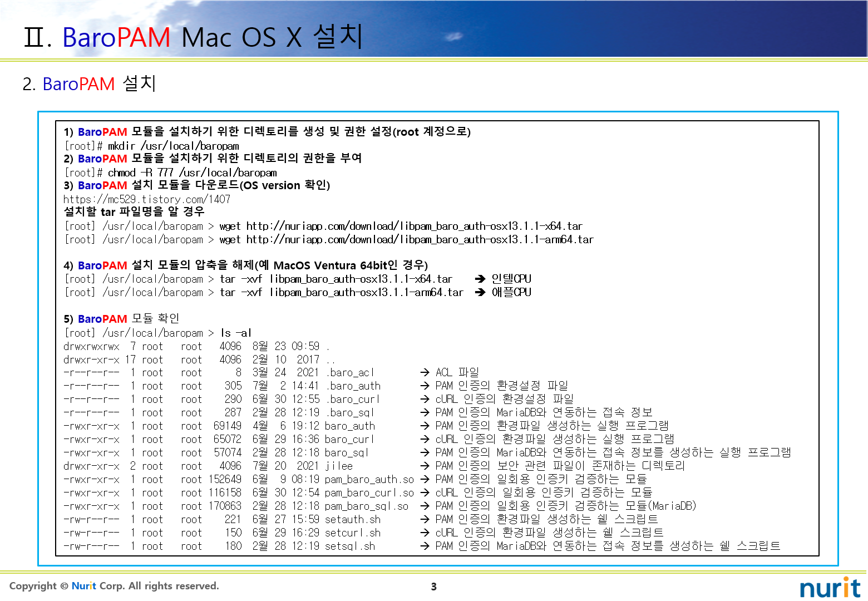Screen dimensions: 868x601
Task: Open the https://mc529.tistory.com/1407 link
Action: tap(147, 199)
